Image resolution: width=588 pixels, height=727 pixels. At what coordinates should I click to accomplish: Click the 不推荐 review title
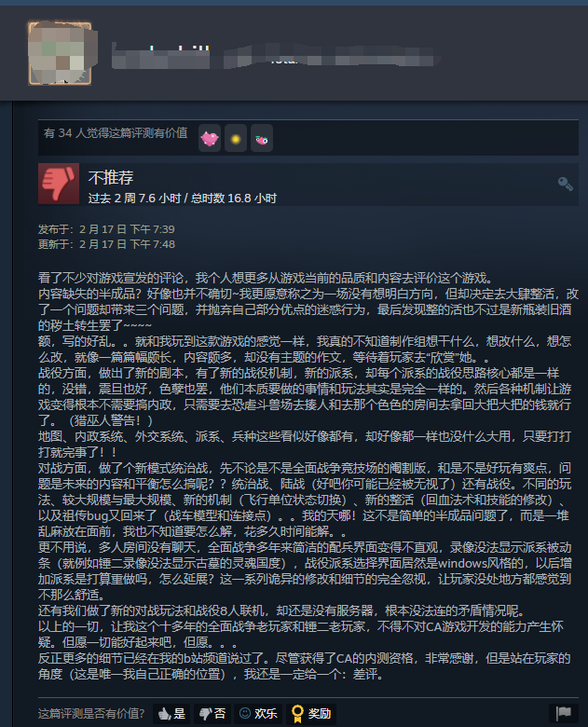[x=111, y=177]
